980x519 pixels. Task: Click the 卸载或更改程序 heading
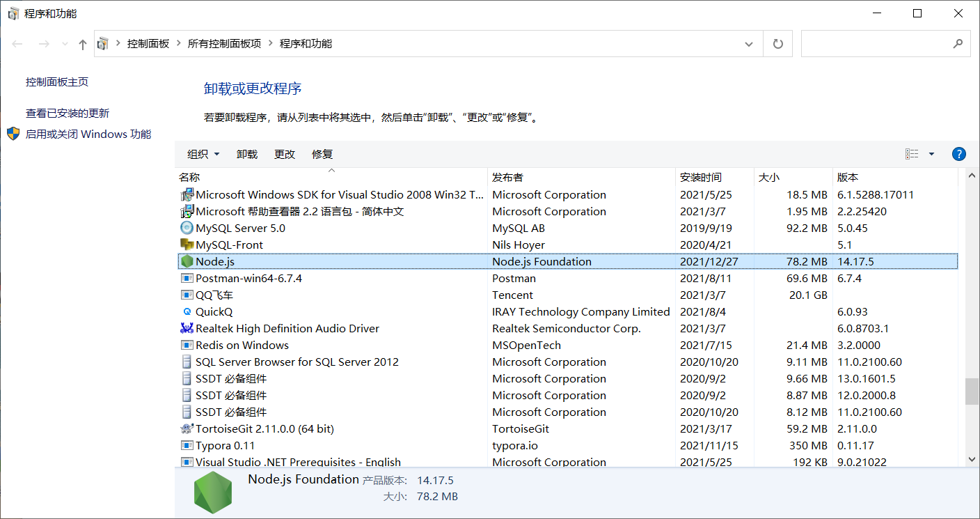[253, 88]
